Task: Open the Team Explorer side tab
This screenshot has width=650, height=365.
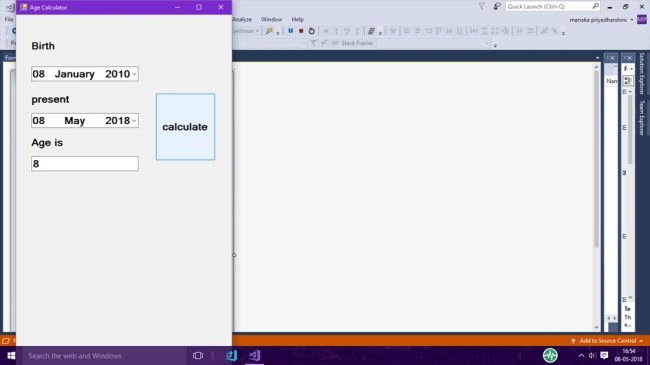Action: click(642, 118)
